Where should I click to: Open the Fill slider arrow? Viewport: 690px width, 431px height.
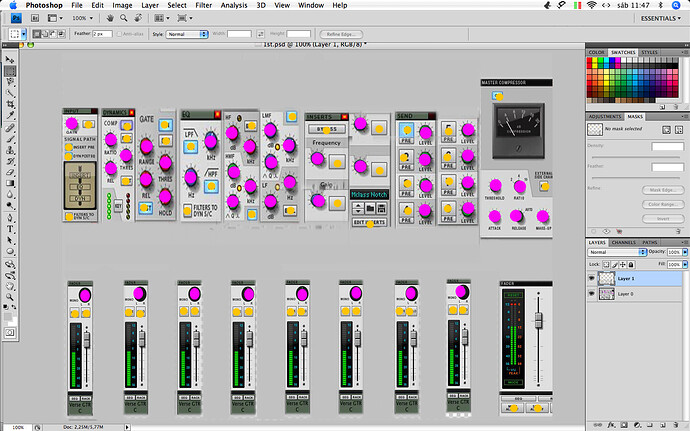pyautogui.click(x=685, y=265)
